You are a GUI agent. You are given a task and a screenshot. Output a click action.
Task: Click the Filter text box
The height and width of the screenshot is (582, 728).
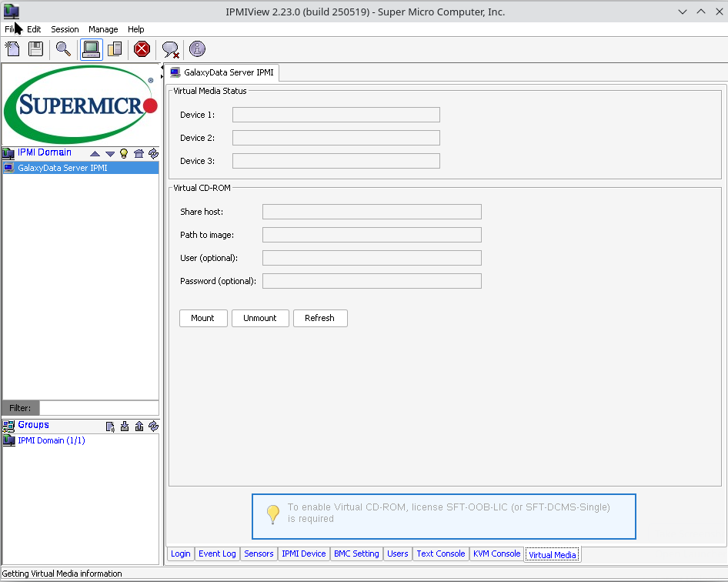tap(99, 408)
